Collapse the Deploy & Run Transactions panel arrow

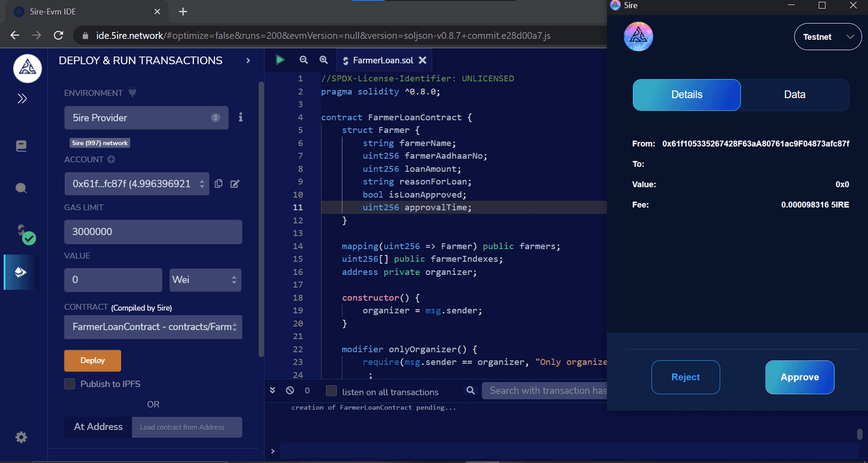248,60
